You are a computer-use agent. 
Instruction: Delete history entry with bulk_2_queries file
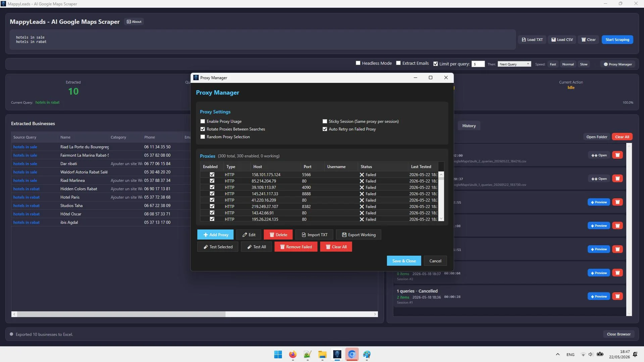coord(617,155)
